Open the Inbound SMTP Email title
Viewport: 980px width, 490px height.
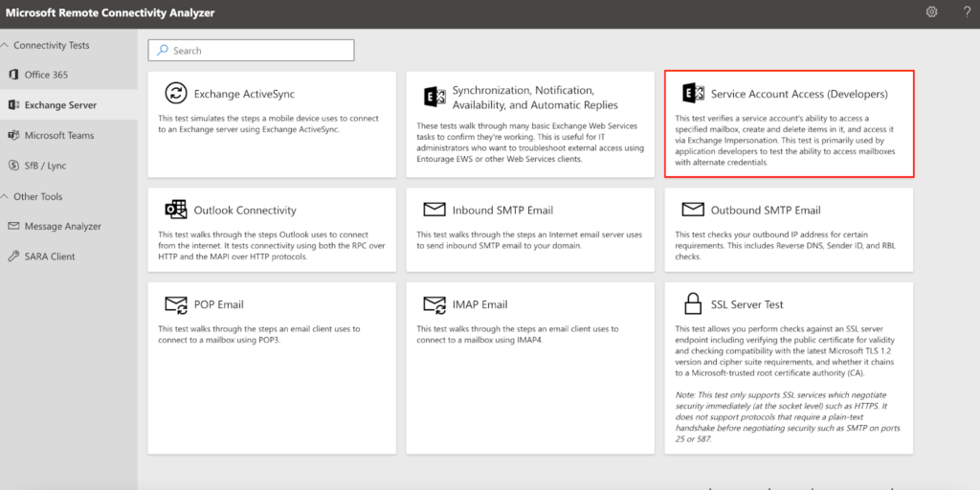point(502,210)
